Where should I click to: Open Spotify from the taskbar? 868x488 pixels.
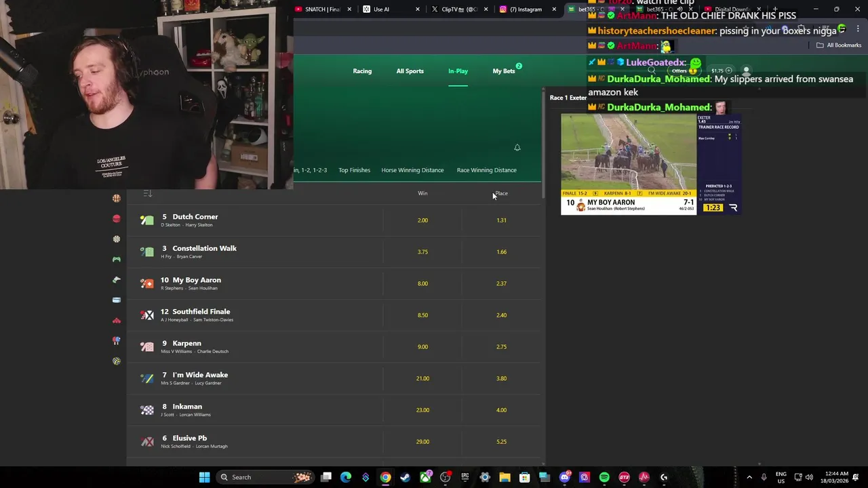[604, 477]
